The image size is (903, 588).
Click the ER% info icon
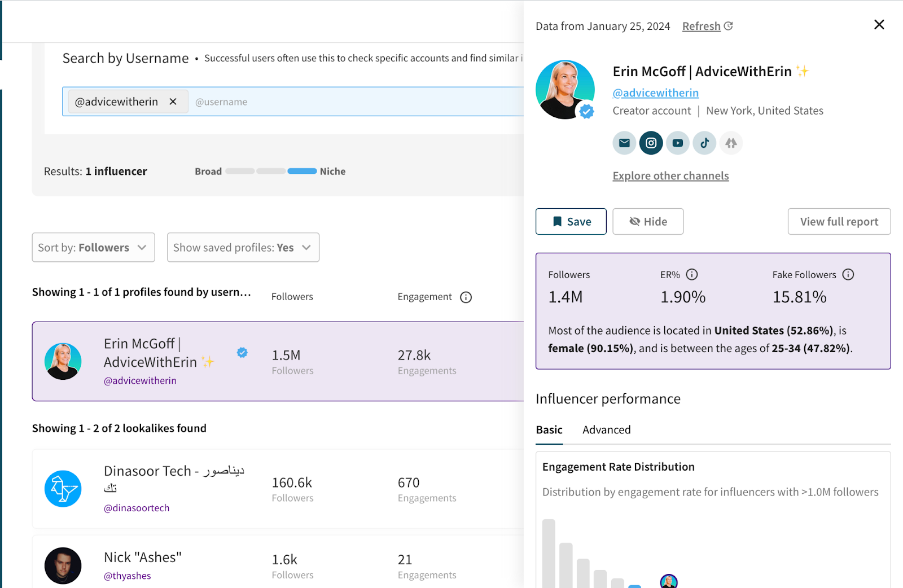pyautogui.click(x=694, y=274)
